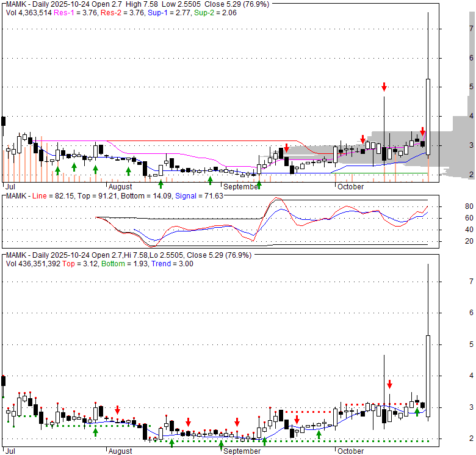Click the tall final white candlestick in top chart

[428, 117]
